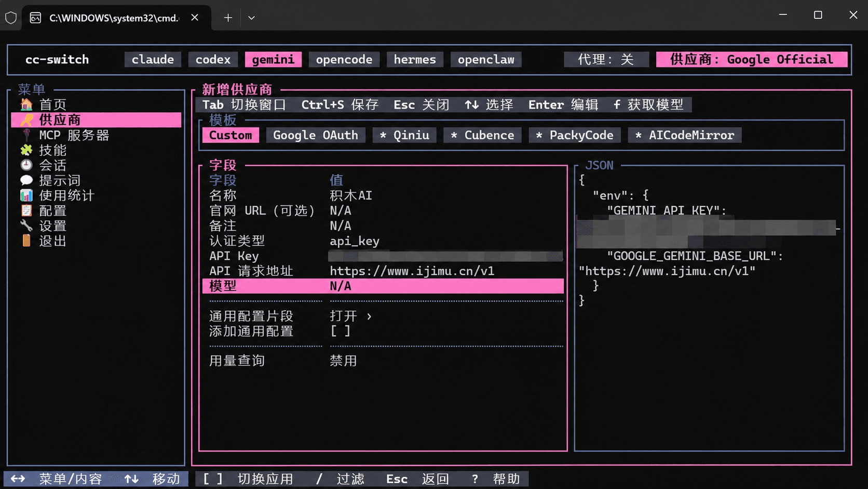The image size is (868, 489).
Task: Click the 认证类型 value api_key
Action: [x=355, y=241]
